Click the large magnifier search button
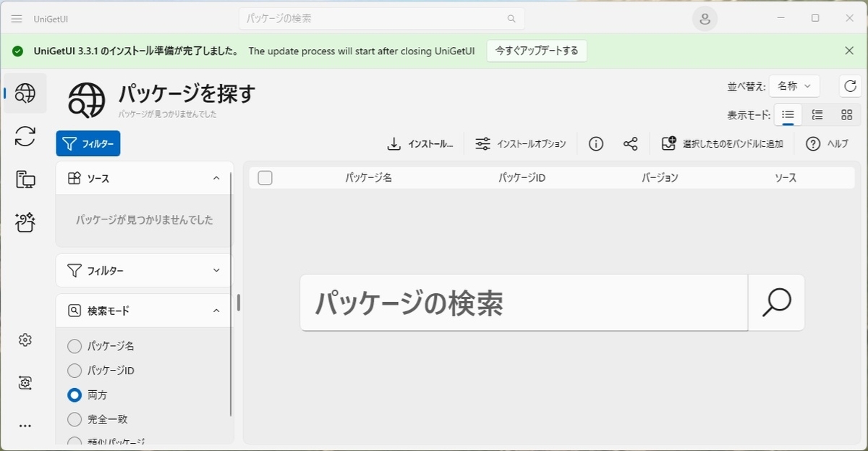The width and height of the screenshot is (868, 451). [777, 303]
